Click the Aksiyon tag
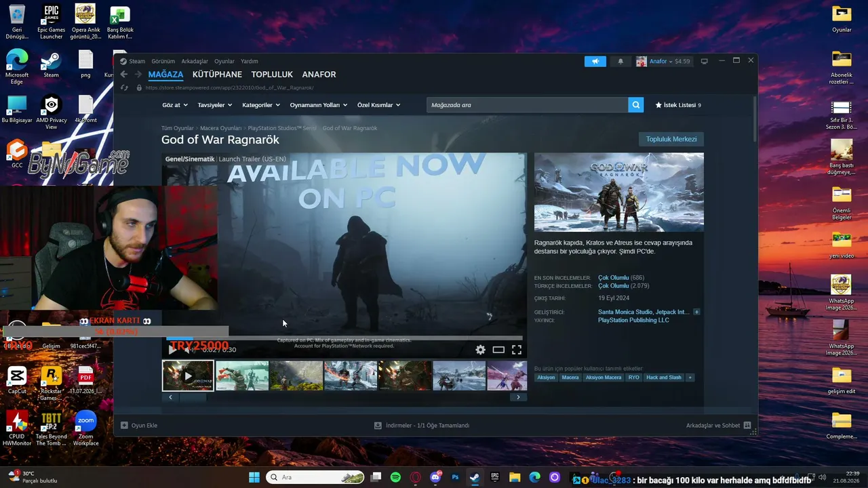Image resolution: width=868 pixels, height=488 pixels. pos(546,378)
